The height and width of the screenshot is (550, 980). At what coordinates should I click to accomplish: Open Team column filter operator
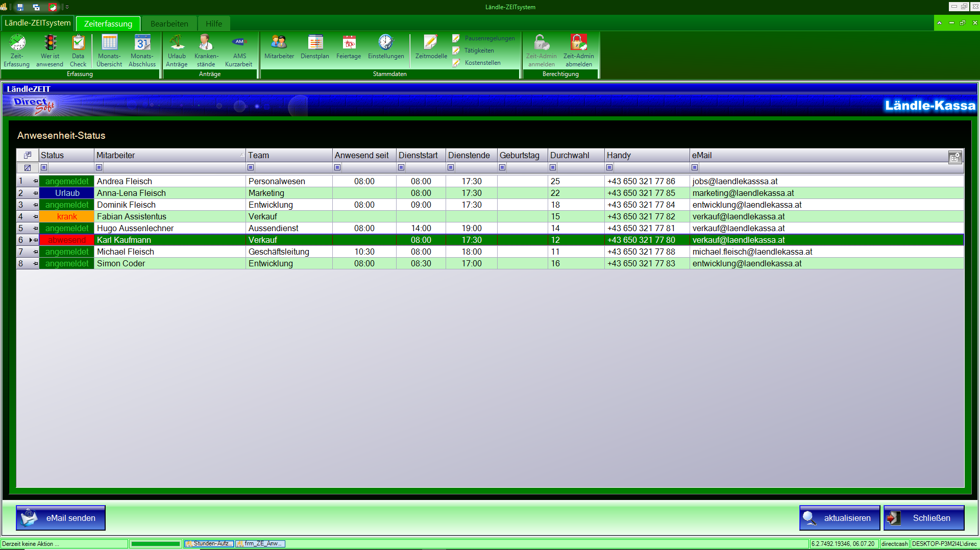[x=251, y=167]
